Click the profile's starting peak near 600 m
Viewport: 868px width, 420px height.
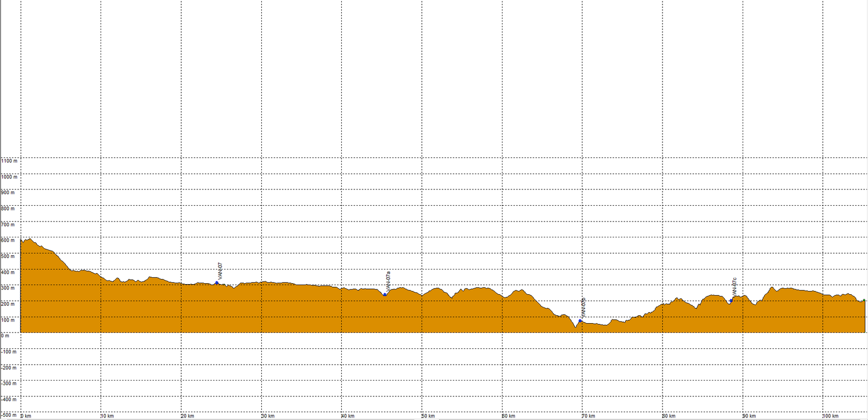[x=29, y=239]
